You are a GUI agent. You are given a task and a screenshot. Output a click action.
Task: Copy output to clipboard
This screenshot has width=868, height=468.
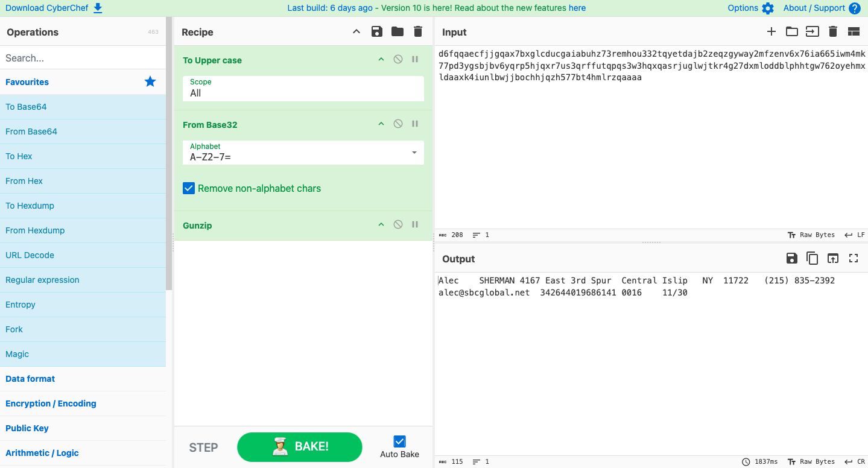pyautogui.click(x=813, y=259)
